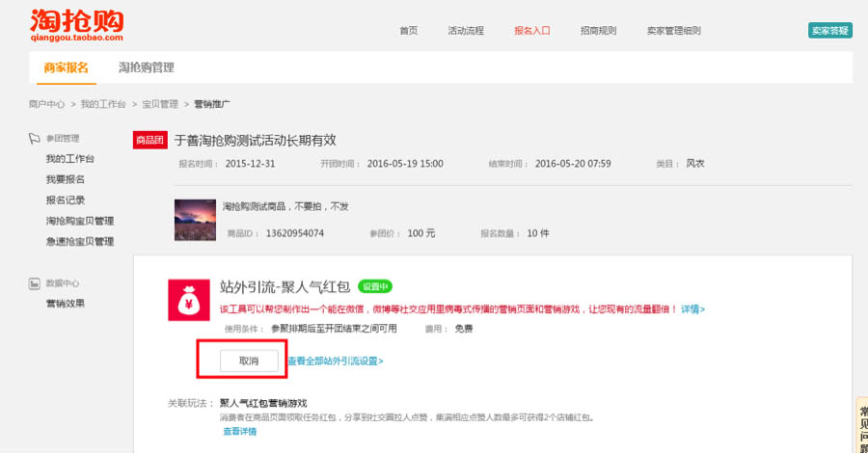868x454 pixels.
Task: Click the 站外引流-聚人气红包 heading
Action: [285, 286]
